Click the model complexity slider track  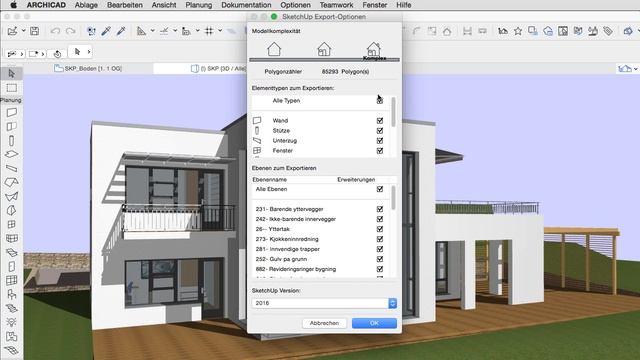click(324, 60)
